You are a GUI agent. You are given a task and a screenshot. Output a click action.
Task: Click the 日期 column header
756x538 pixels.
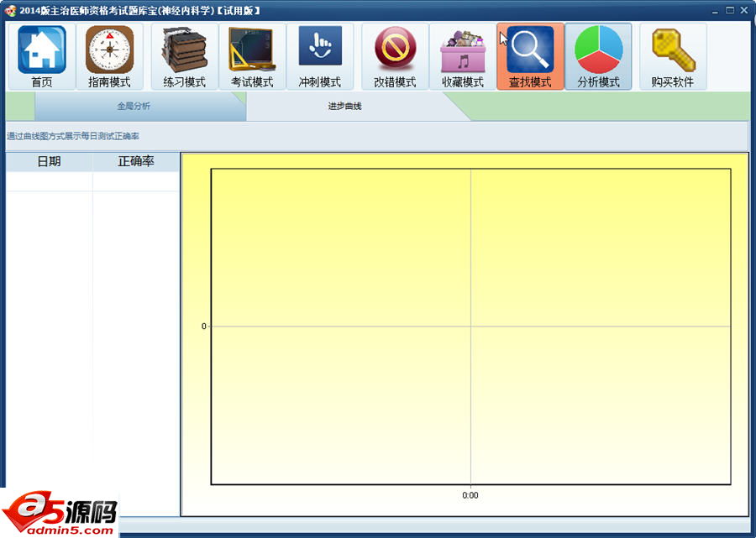(x=49, y=161)
